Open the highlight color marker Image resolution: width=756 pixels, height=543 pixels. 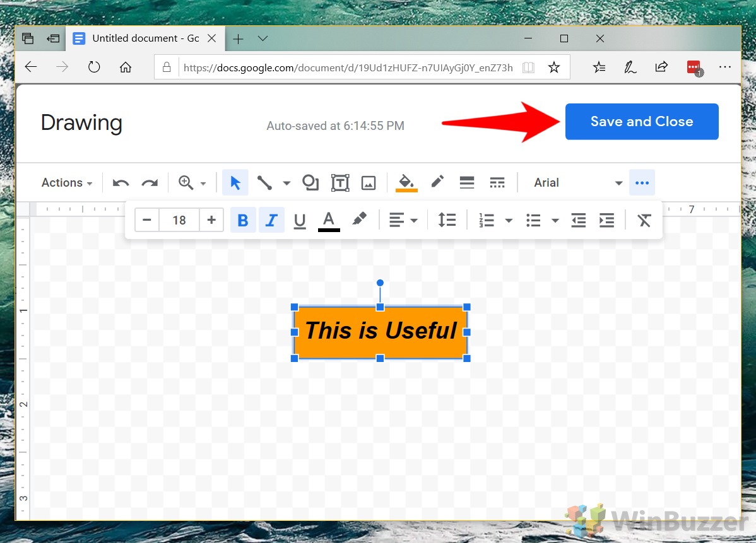pos(359,219)
